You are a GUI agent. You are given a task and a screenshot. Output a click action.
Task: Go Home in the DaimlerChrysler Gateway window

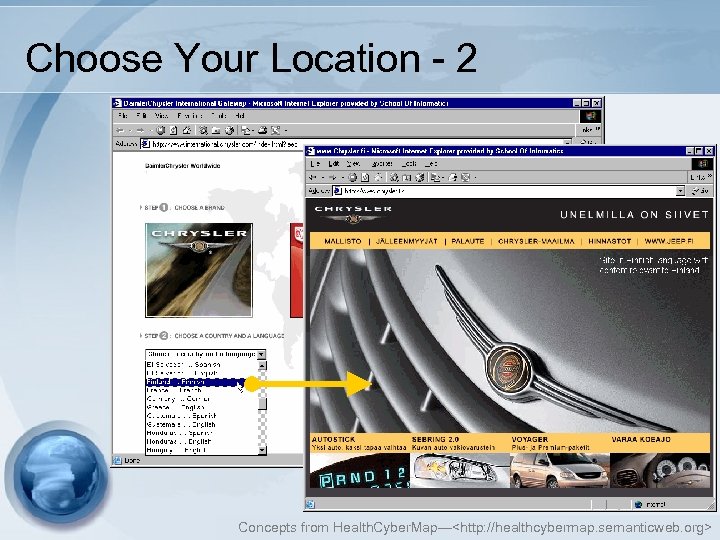(186, 130)
